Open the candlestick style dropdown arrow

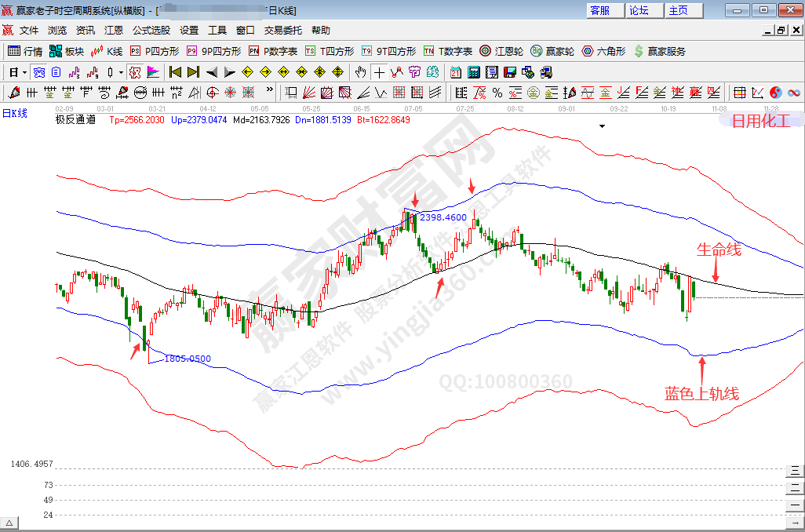(x=121, y=72)
